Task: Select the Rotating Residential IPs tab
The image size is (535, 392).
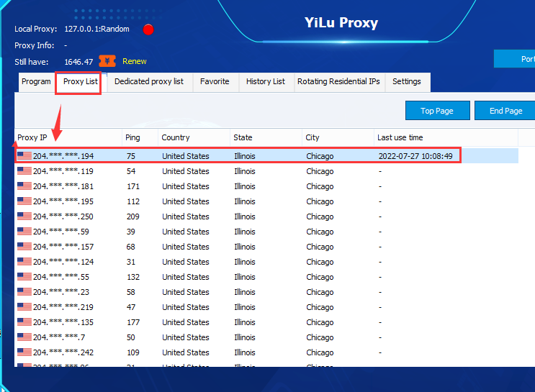Action: click(x=338, y=82)
